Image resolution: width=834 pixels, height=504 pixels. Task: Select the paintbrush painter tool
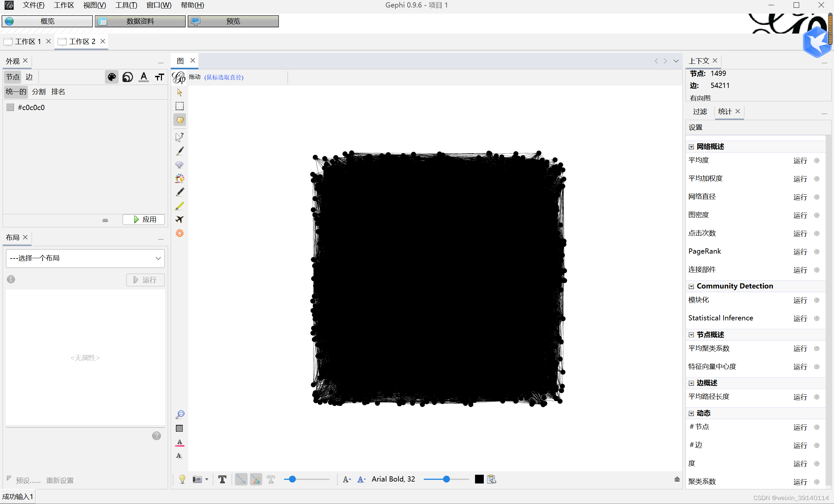[x=180, y=151]
